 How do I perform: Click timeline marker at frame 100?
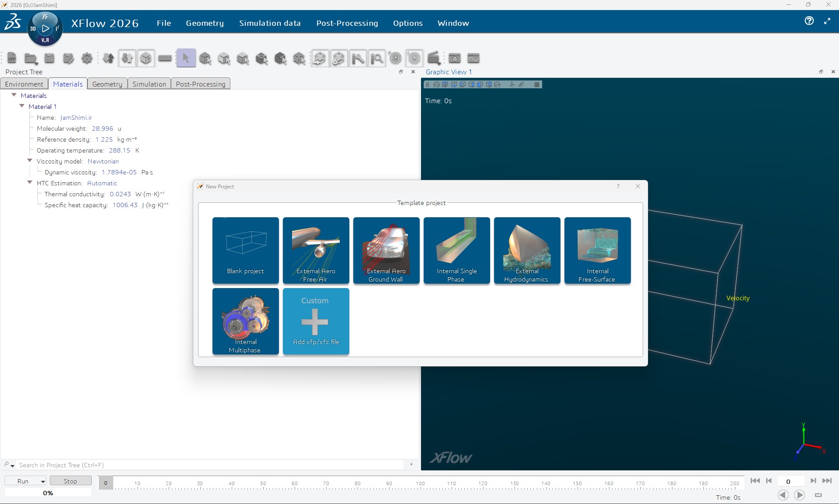click(421, 483)
